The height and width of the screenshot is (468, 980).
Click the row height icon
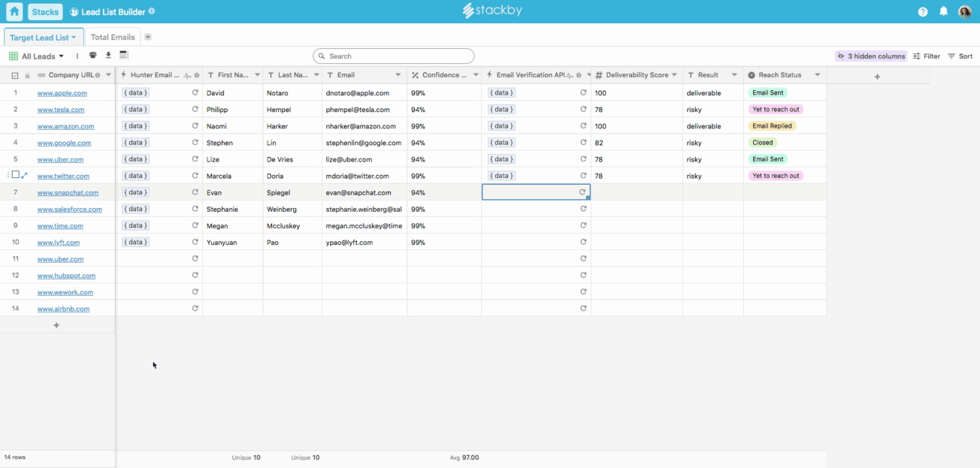(x=124, y=56)
